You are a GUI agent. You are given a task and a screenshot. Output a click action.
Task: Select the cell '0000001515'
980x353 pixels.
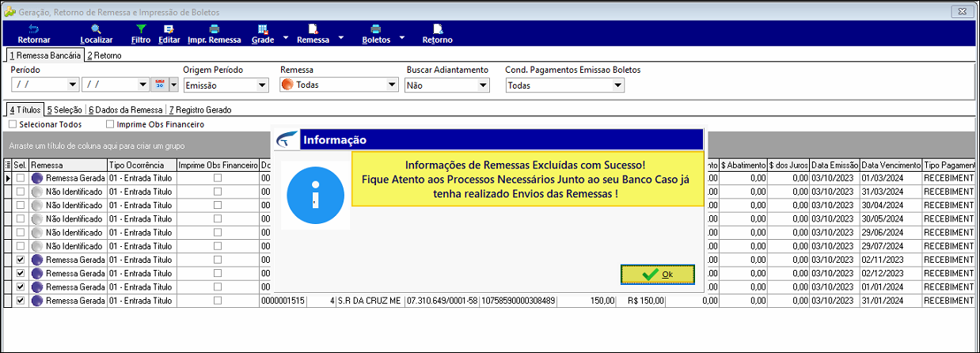point(283,301)
